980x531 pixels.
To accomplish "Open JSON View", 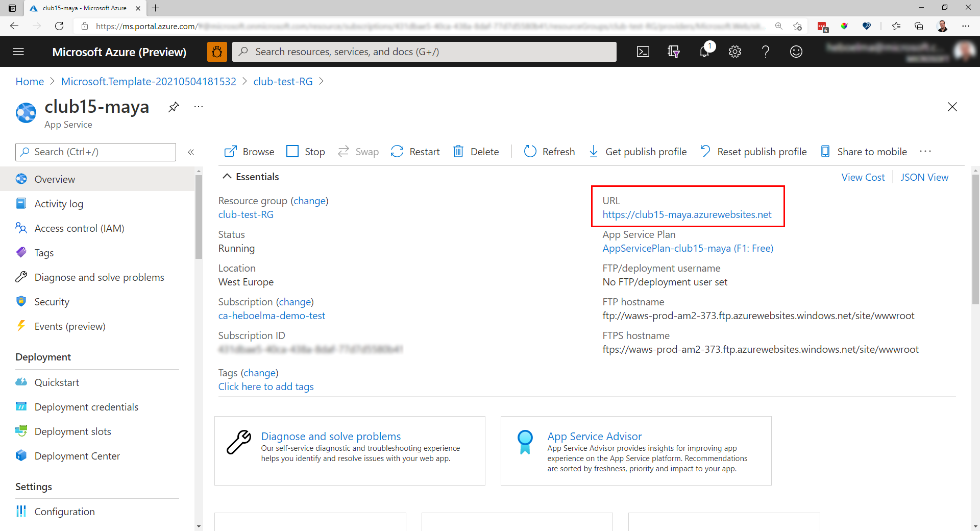I will point(924,177).
